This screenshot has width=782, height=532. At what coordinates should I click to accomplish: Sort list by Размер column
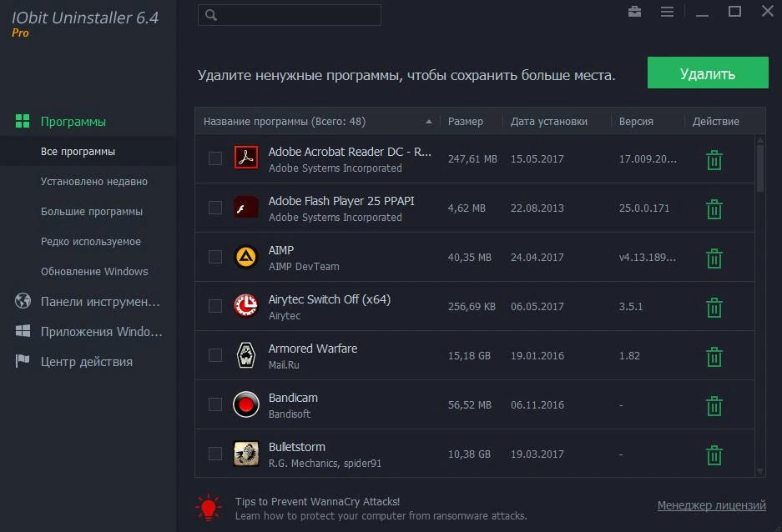coord(466,122)
